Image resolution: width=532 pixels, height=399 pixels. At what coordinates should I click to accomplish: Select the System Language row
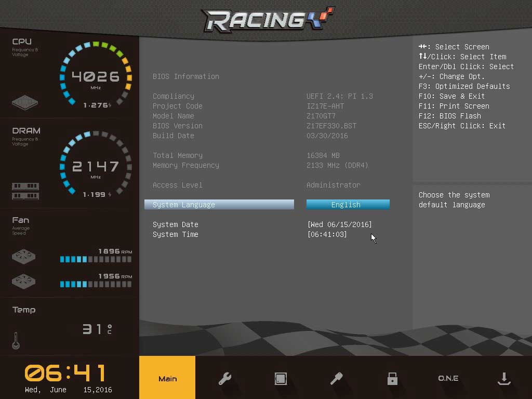(x=219, y=205)
